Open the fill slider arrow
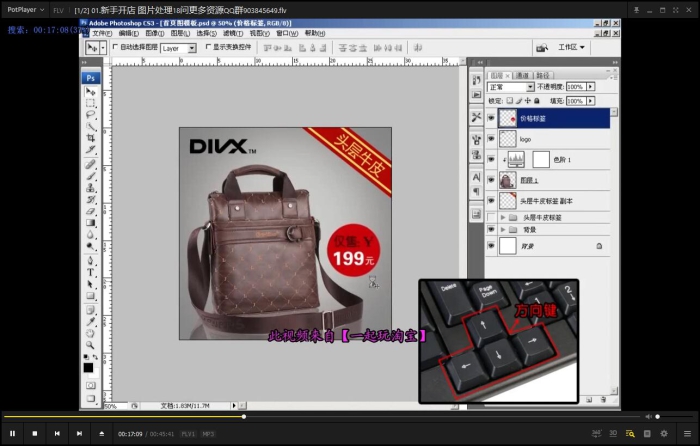 [591, 101]
